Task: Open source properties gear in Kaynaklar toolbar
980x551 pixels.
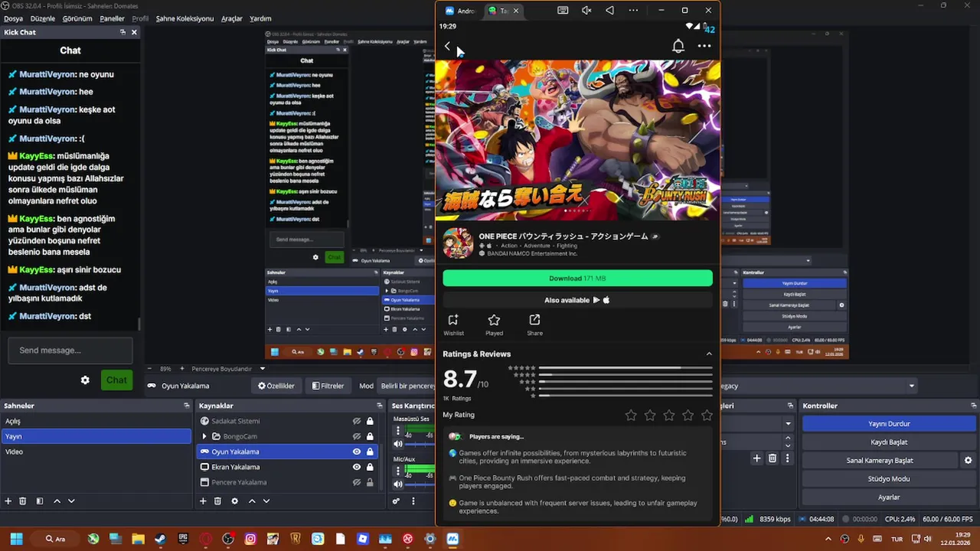Action: tap(234, 501)
